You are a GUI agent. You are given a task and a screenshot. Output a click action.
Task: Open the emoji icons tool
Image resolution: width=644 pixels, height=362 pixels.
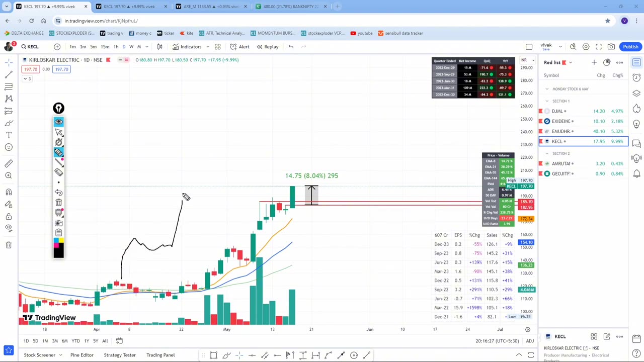coord(9,147)
